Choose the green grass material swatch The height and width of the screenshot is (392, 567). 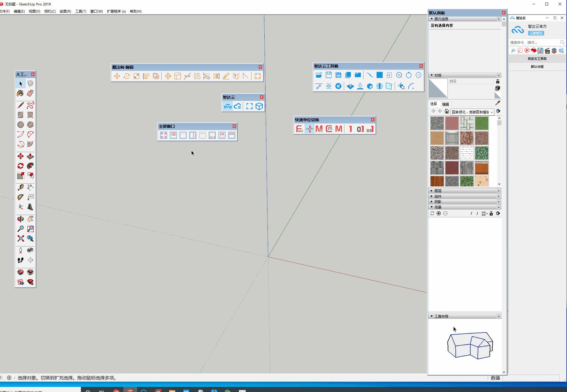[481, 123]
